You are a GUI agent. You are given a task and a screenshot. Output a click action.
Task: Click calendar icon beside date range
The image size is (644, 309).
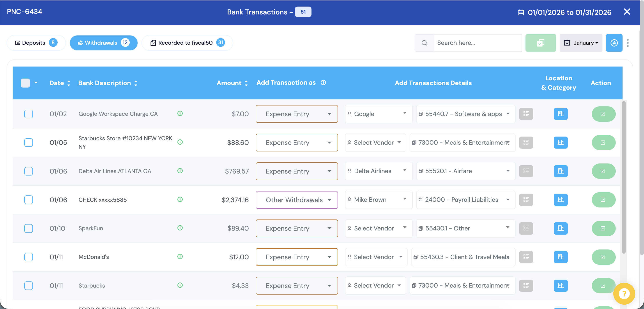point(521,12)
